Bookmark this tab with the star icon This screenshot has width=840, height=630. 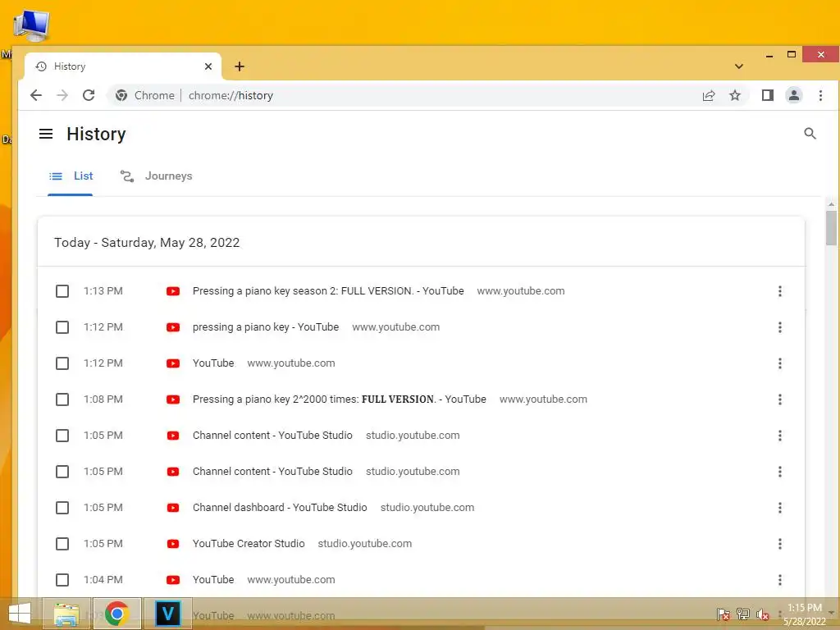tap(734, 95)
